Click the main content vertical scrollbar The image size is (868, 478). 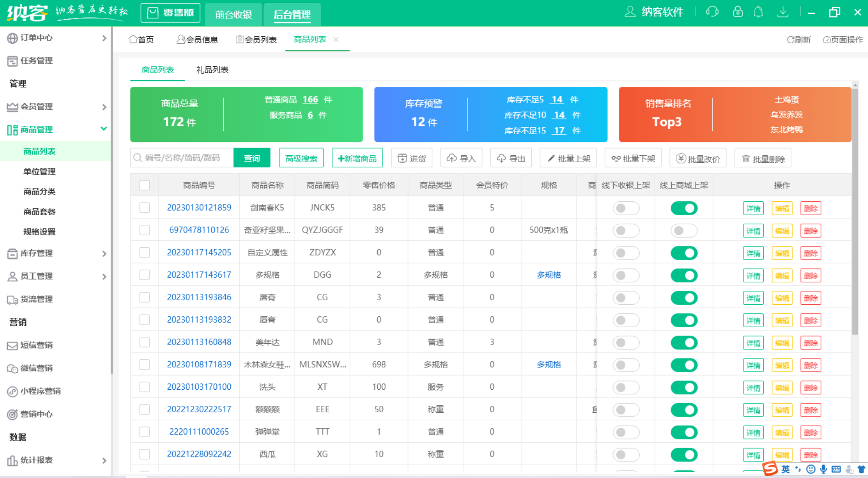[x=855, y=211]
